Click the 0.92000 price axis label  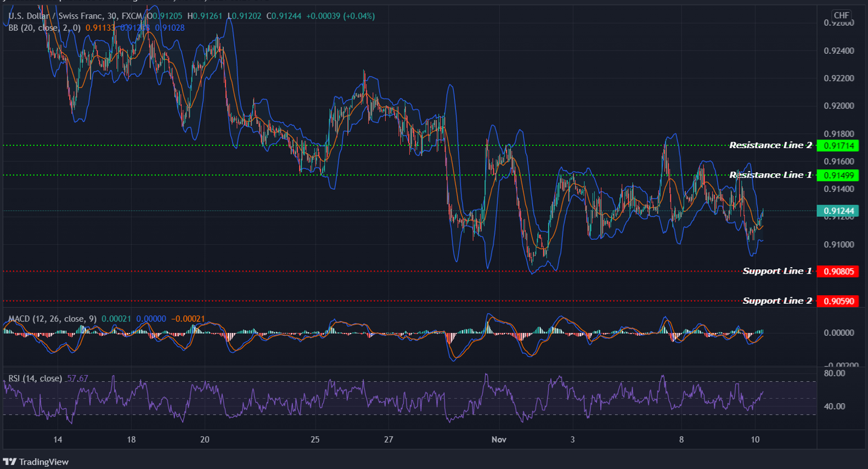pos(839,106)
